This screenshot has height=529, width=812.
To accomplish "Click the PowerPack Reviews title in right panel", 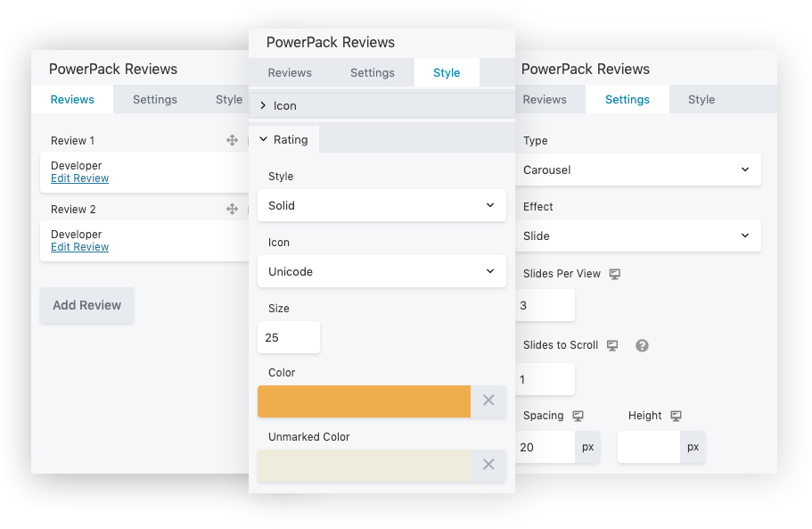I will point(586,69).
